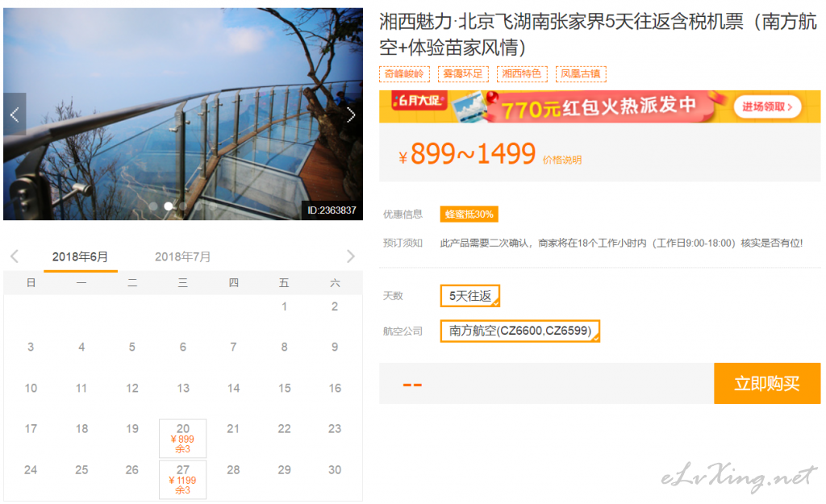Click the 凤凰古镇 tag

click(x=581, y=73)
